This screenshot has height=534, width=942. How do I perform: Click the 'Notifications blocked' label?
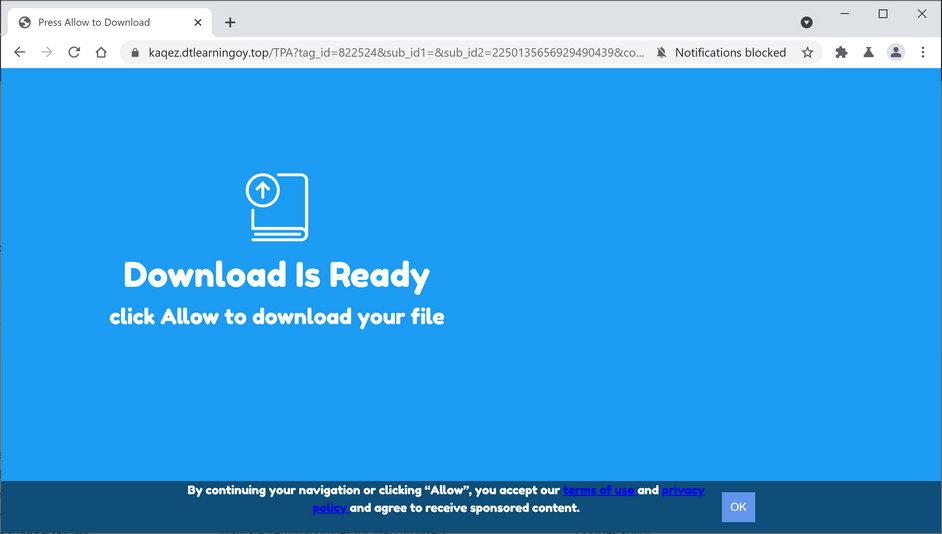click(x=730, y=53)
